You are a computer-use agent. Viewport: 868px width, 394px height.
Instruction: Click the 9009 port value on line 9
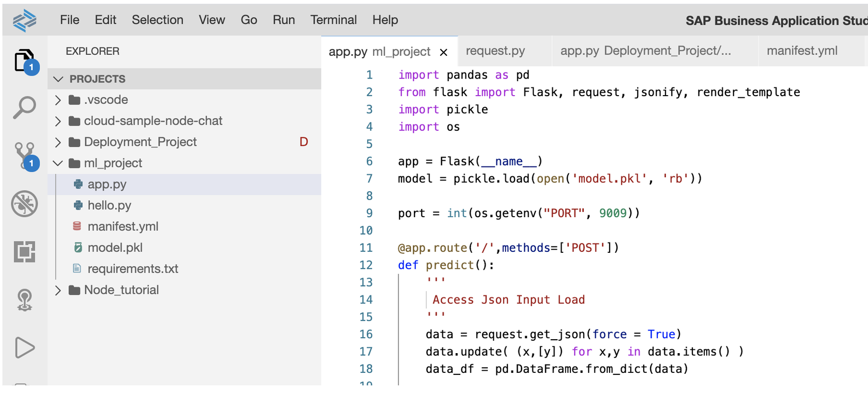613,213
